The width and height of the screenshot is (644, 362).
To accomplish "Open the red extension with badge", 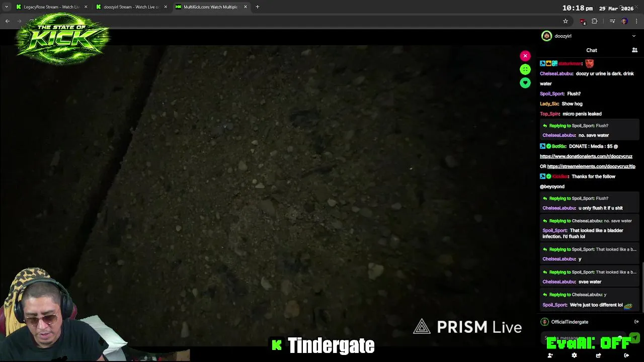I will tap(583, 21).
